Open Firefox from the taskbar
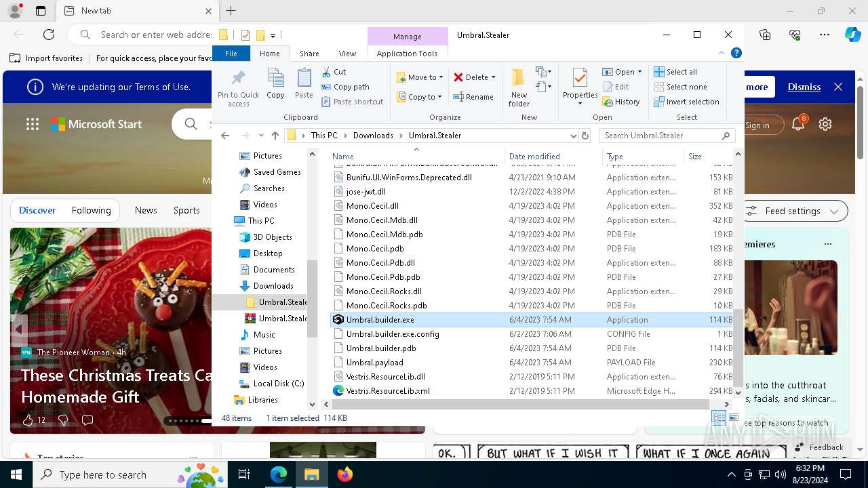This screenshot has width=868, height=488. pyautogui.click(x=345, y=474)
